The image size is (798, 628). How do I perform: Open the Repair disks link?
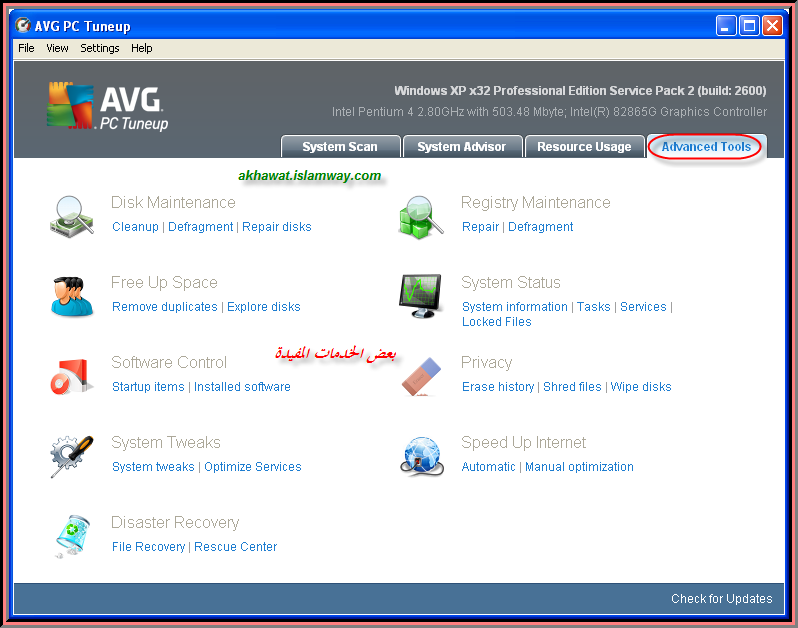tap(276, 227)
